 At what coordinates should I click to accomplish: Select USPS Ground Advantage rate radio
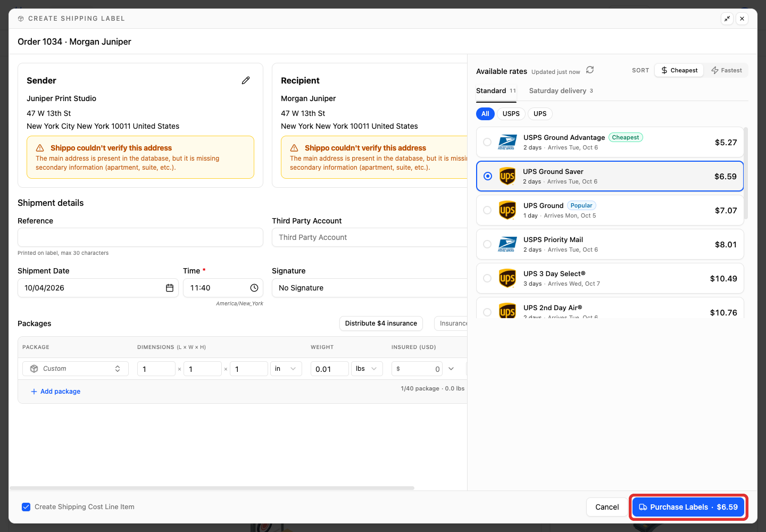coord(487,142)
